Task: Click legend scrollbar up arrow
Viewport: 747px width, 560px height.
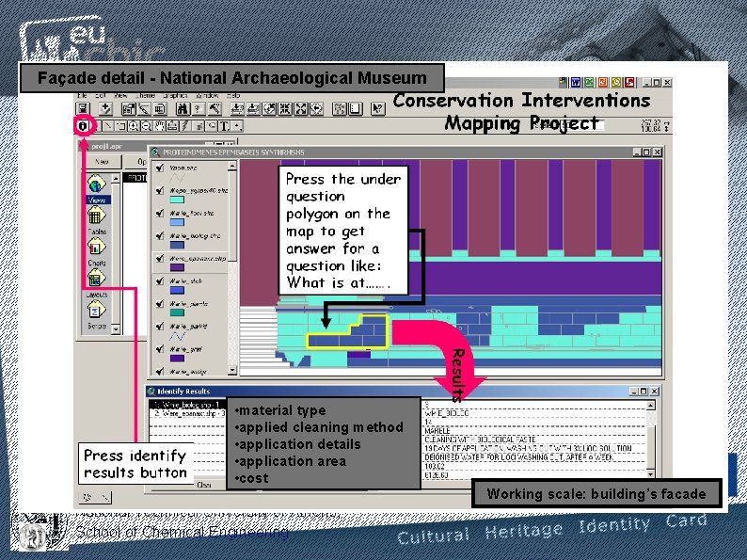Action: (232, 166)
